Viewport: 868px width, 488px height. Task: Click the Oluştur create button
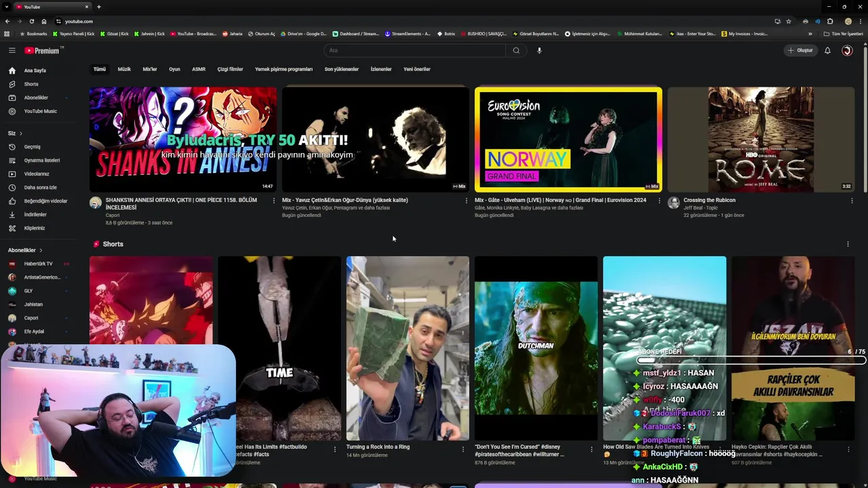tap(800, 50)
